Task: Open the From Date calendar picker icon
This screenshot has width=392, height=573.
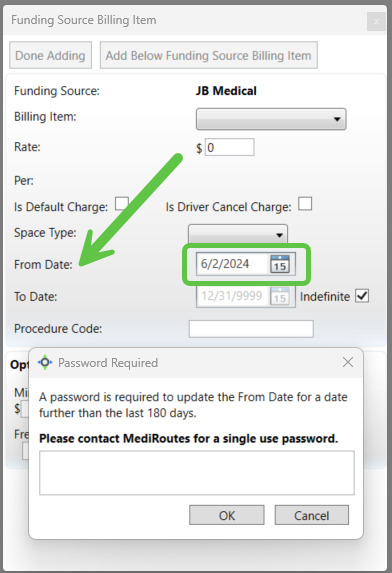Action: 280,264
